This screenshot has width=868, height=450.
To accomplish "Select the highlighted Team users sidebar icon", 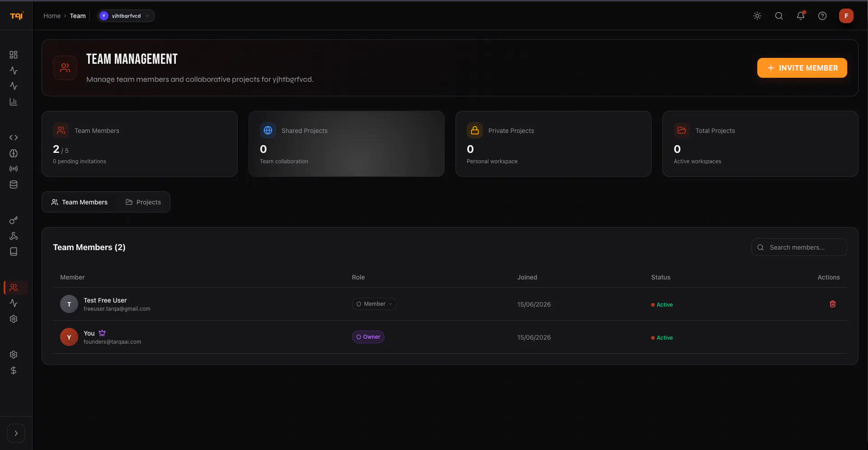I will tap(14, 288).
